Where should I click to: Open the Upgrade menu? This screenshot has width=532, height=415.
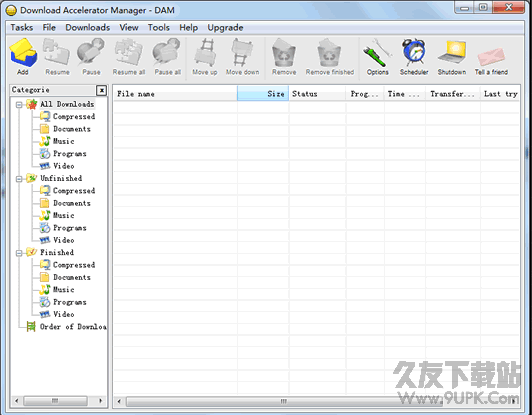(x=225, y=27)
